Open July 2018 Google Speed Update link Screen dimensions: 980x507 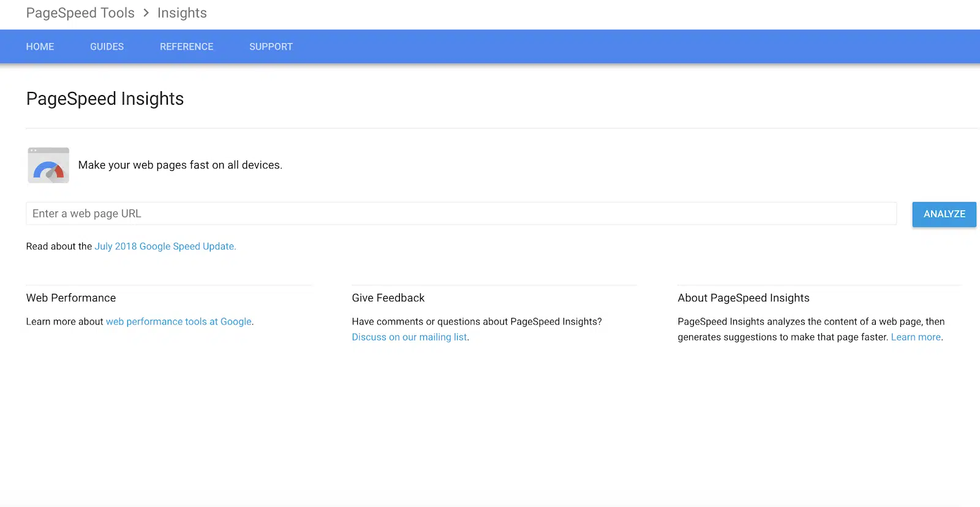pyautogui.click(x=165, y=246)
